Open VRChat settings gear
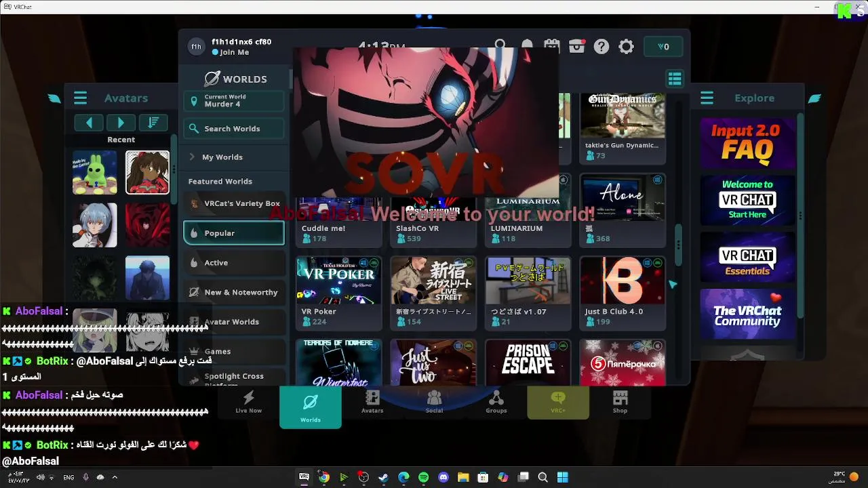This screenshot has height=488, width=868. pyautogui.click(x=627, y=47)
